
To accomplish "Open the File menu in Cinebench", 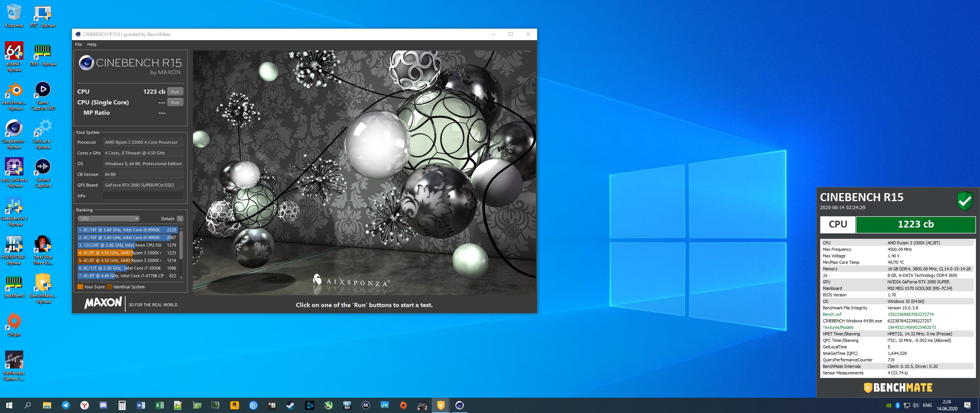I will (x=78, y=44).
